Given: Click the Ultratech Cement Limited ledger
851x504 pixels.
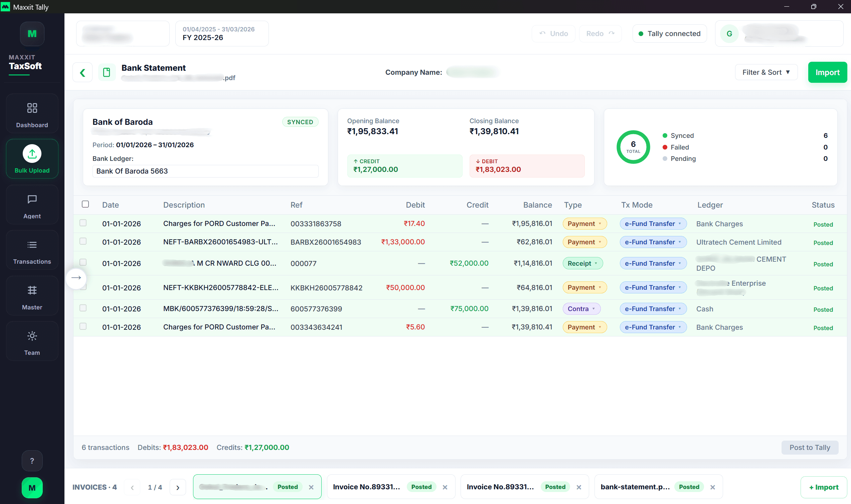Looking at the screenshot, I should (x=738, y=242).
